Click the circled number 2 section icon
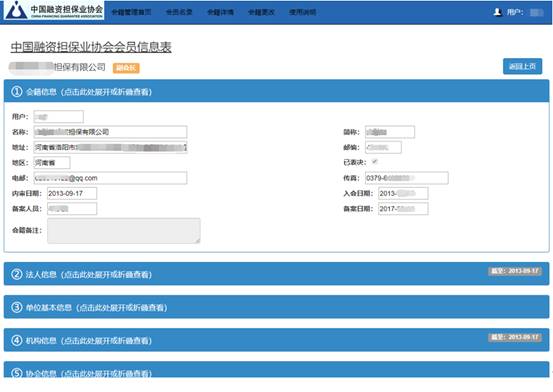This screenshot has height=392, width=553. coord(17,274)
